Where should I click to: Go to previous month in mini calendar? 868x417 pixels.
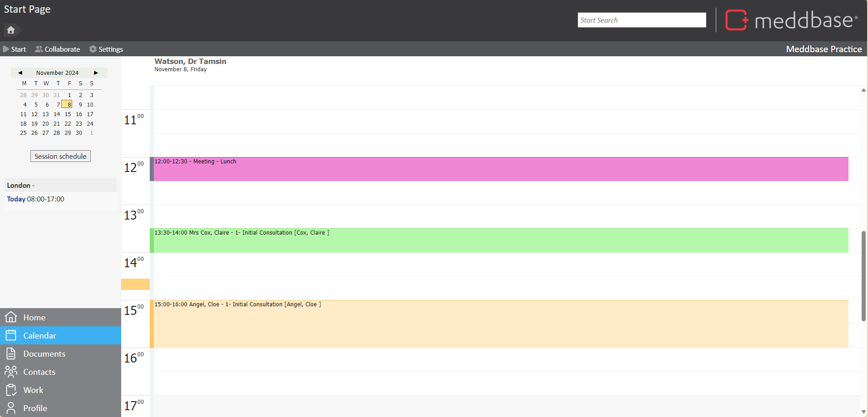point(20,73)
